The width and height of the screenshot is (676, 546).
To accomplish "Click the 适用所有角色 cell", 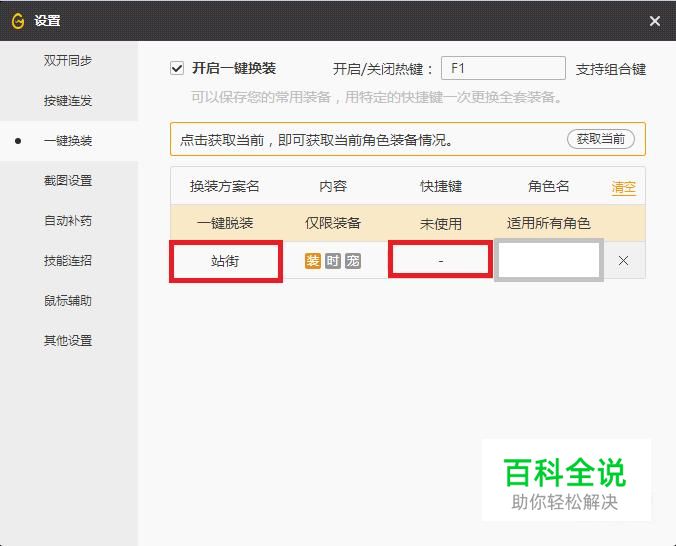I will coord(548,223).
